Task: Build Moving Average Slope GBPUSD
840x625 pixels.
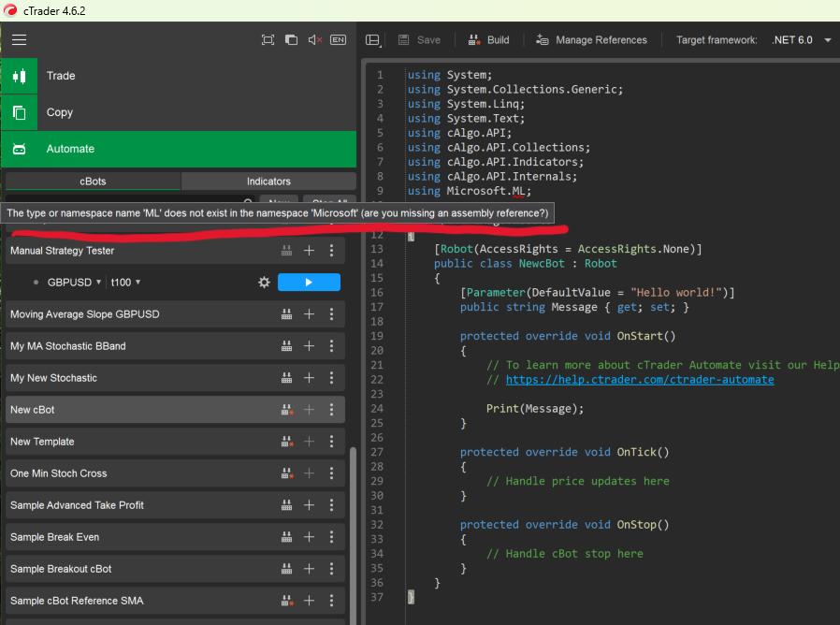Action: point(286,314)
